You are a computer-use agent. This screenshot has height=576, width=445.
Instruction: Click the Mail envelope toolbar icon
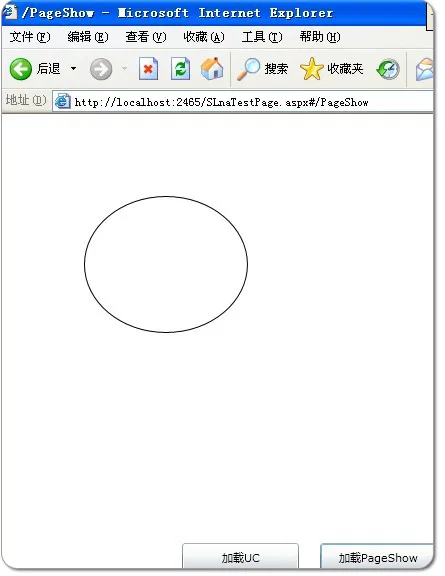(424, 69)
